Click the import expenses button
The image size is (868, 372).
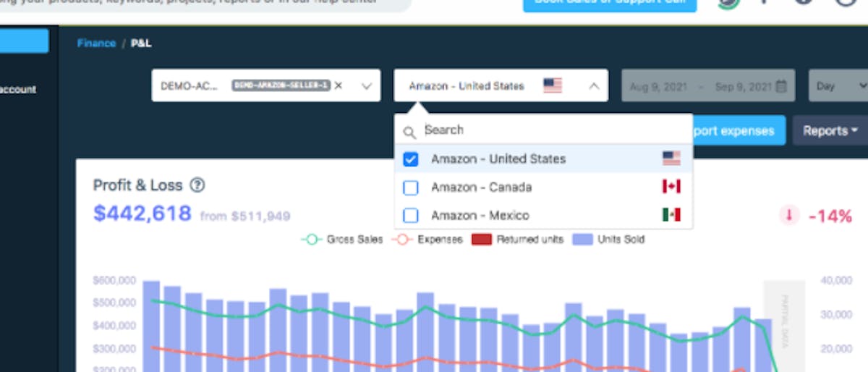click(739, 131)
